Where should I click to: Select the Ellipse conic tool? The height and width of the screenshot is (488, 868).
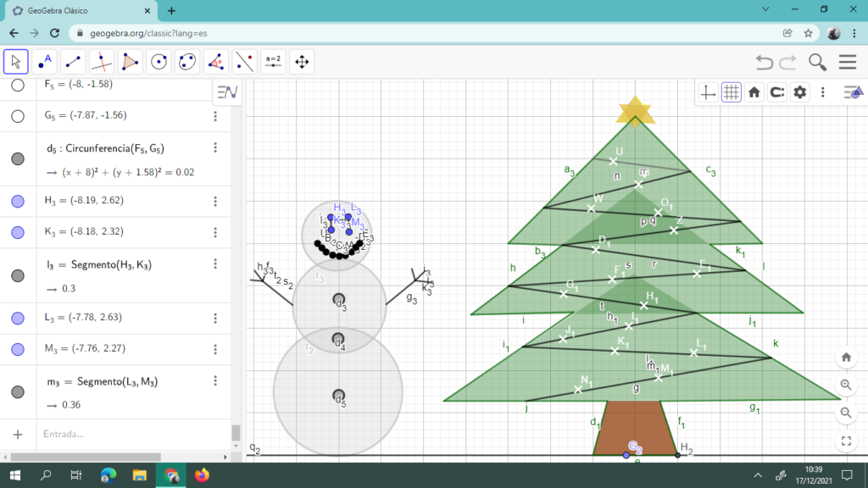pos(187,62)
